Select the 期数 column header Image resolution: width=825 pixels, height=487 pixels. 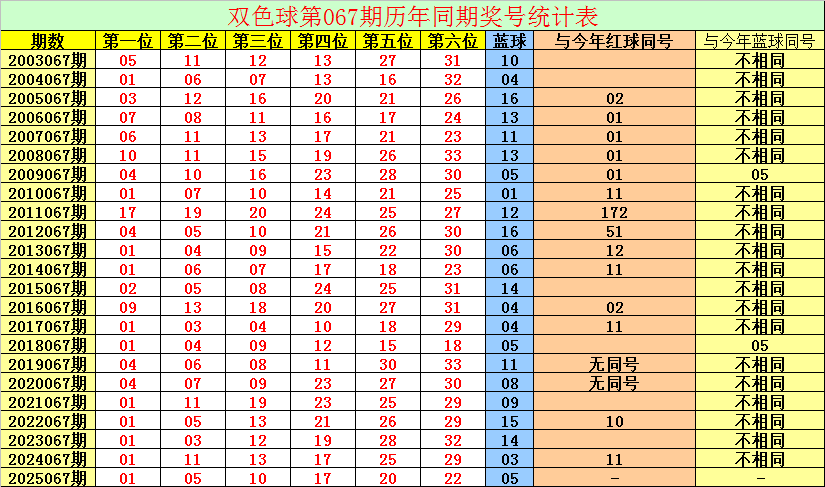pos(47,41)
